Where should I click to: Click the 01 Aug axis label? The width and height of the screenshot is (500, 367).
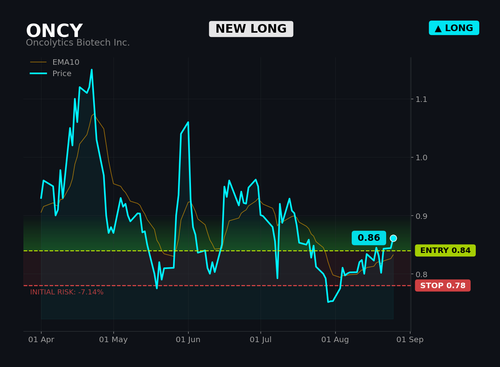pos(335,339)
